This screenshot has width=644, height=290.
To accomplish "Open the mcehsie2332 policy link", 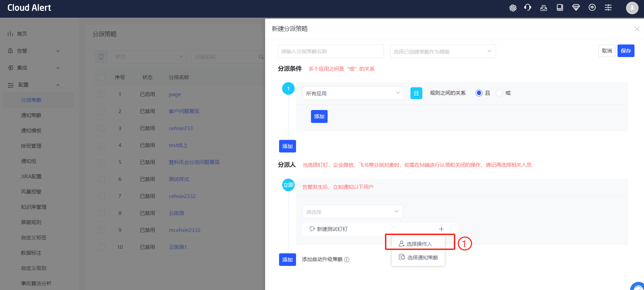I will (x=185, y=230).
